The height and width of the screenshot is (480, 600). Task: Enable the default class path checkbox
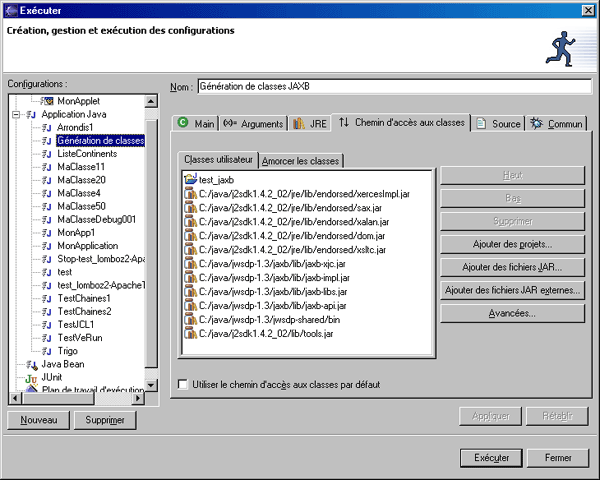click(182, 384)
